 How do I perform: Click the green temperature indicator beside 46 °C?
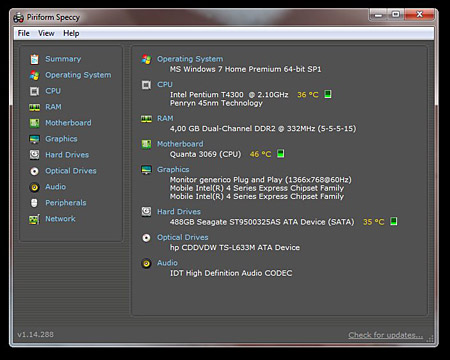click(x=281, y=154)
